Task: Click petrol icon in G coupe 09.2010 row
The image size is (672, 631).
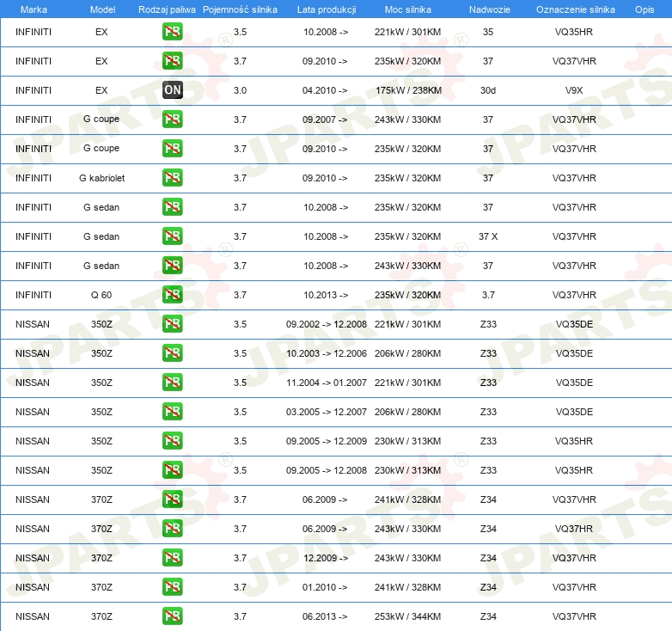Action: (x=173, y=149)
